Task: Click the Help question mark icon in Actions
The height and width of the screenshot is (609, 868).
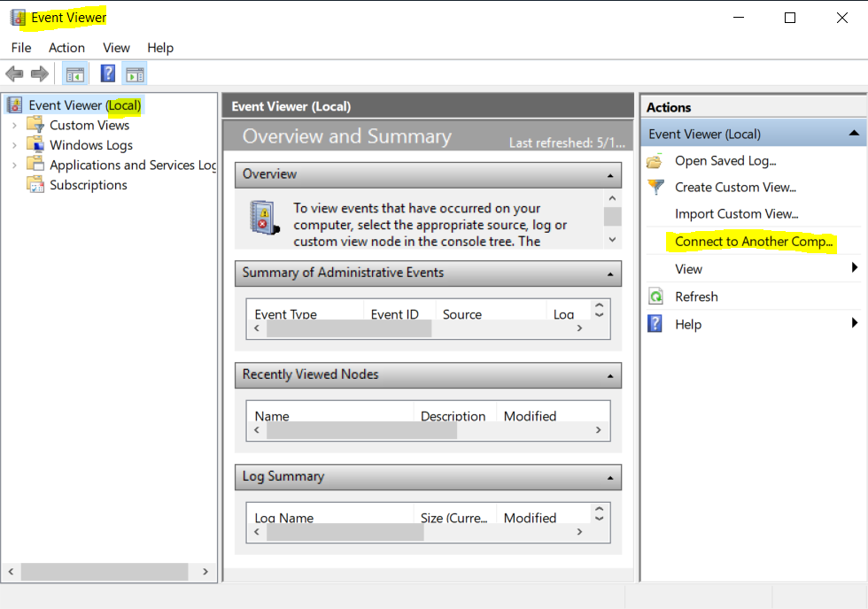Action: point(655,324)
